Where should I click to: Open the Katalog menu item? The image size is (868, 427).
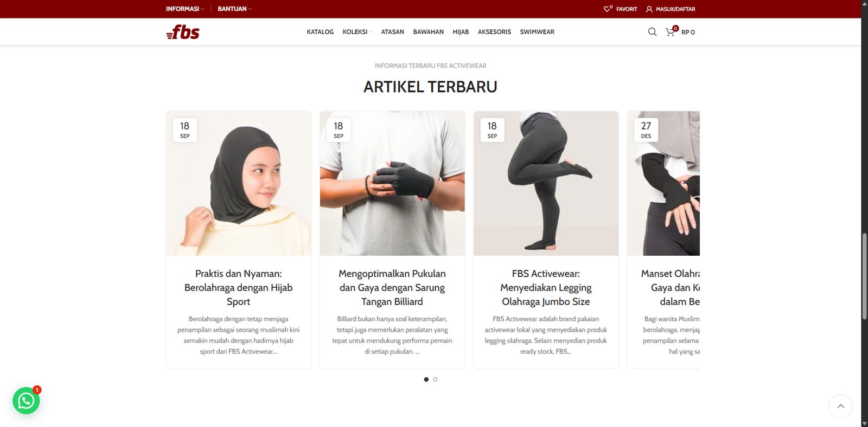320,32
